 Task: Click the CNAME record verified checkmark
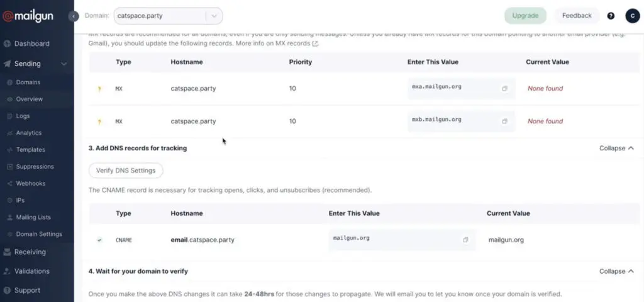tap(99, 240)
